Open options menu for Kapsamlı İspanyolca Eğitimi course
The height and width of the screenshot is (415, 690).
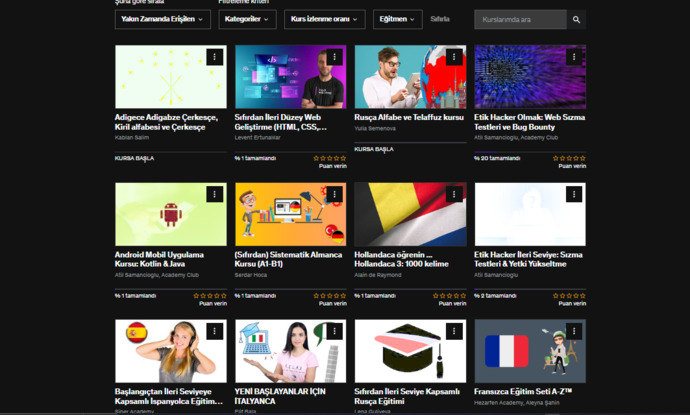point(215,331)
